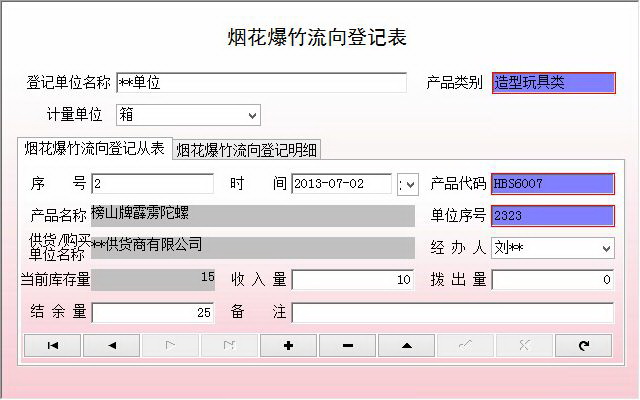
Task: Click the delete record minus button
Action: [348, 346]
